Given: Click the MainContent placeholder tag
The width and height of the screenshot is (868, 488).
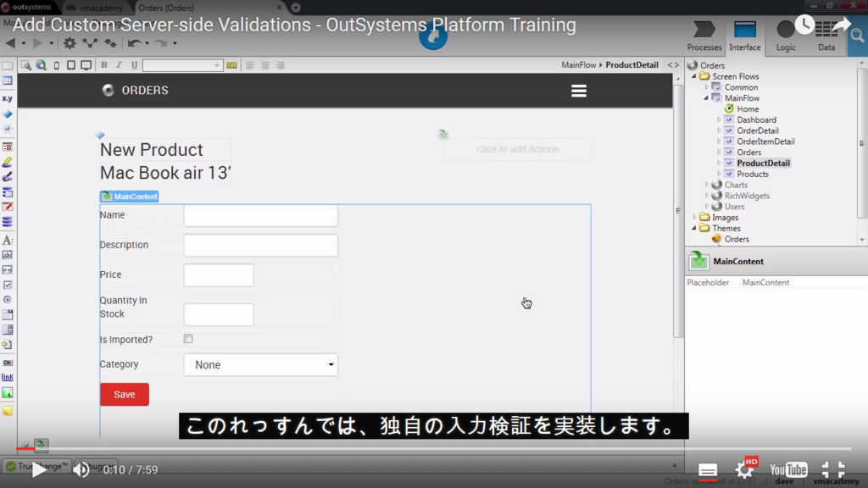Looking at the screenshot, I should [x=130, y=197].
